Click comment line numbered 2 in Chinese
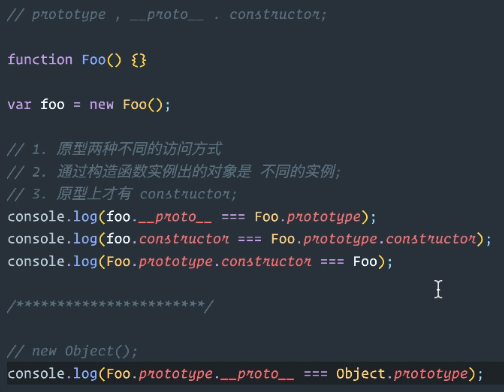The width and height of the screenshot is (504, 392). click(x=174, y=171)
